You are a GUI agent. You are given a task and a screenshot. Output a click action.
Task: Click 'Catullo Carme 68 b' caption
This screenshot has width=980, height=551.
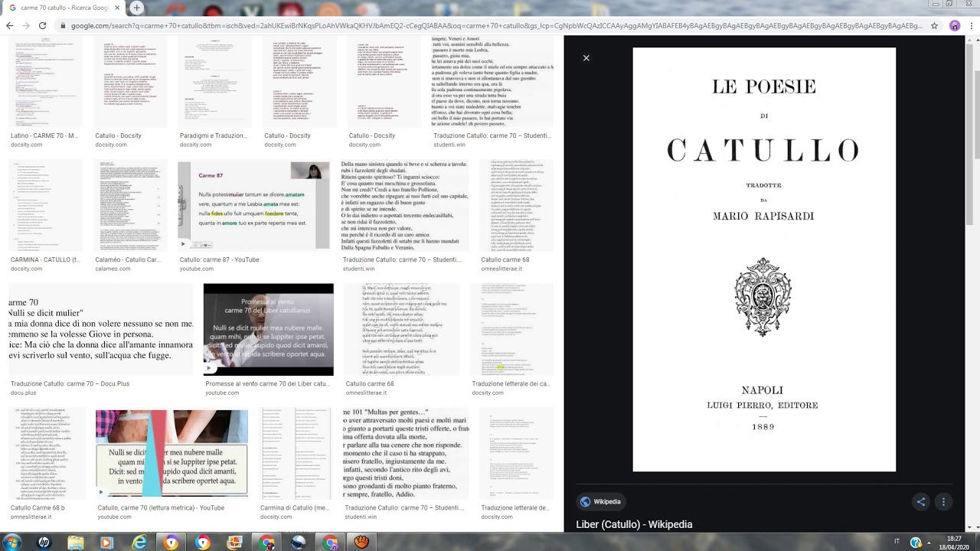click(38, 507)
